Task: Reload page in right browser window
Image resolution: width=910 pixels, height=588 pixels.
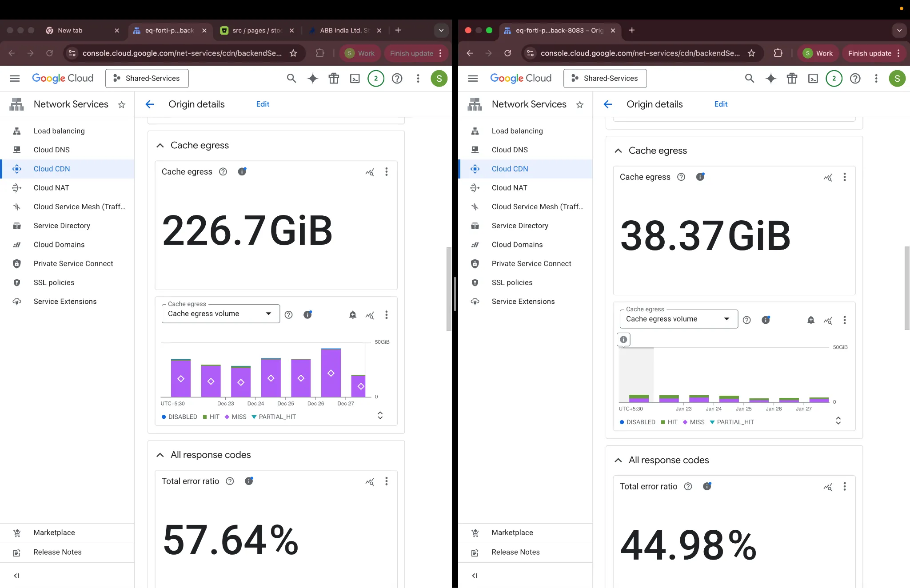Action: (x=507, y=53)
